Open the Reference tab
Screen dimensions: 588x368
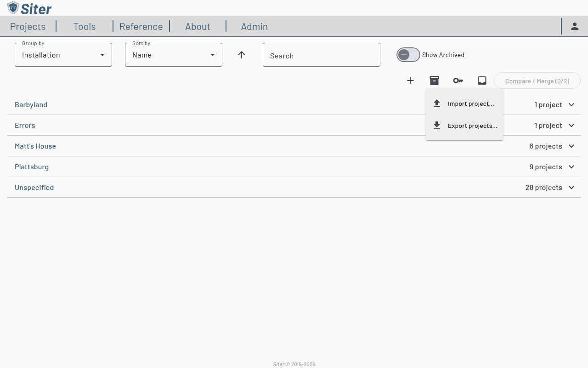(x=141, y=26)
